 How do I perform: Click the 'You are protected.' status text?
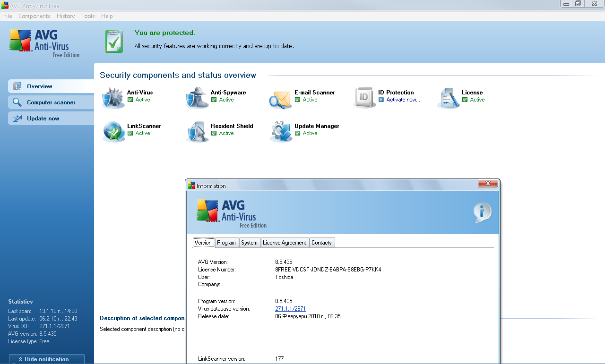(164, 33)
